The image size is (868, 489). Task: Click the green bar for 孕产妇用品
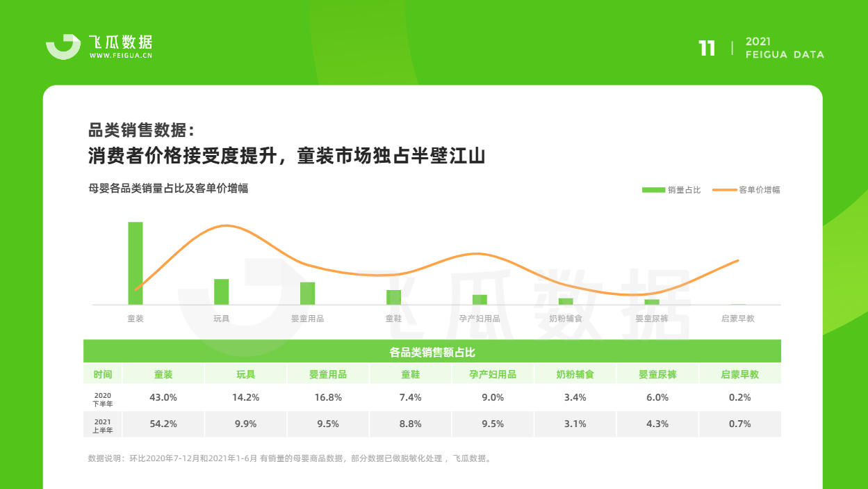pyautogui.click(x=480, y=300)
